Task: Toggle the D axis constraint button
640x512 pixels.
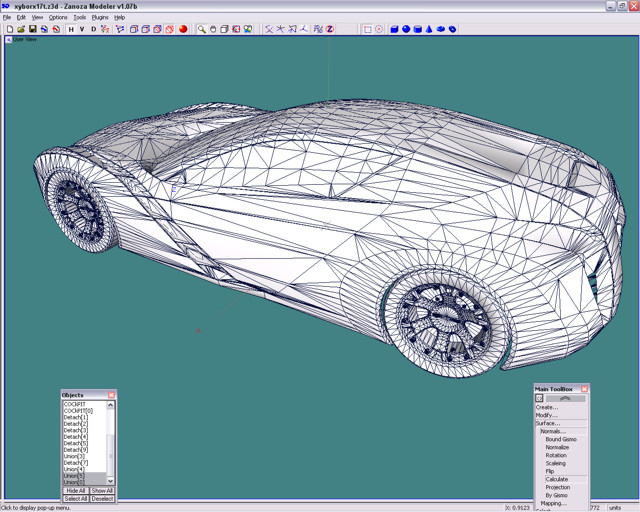Action: (94, 29)
